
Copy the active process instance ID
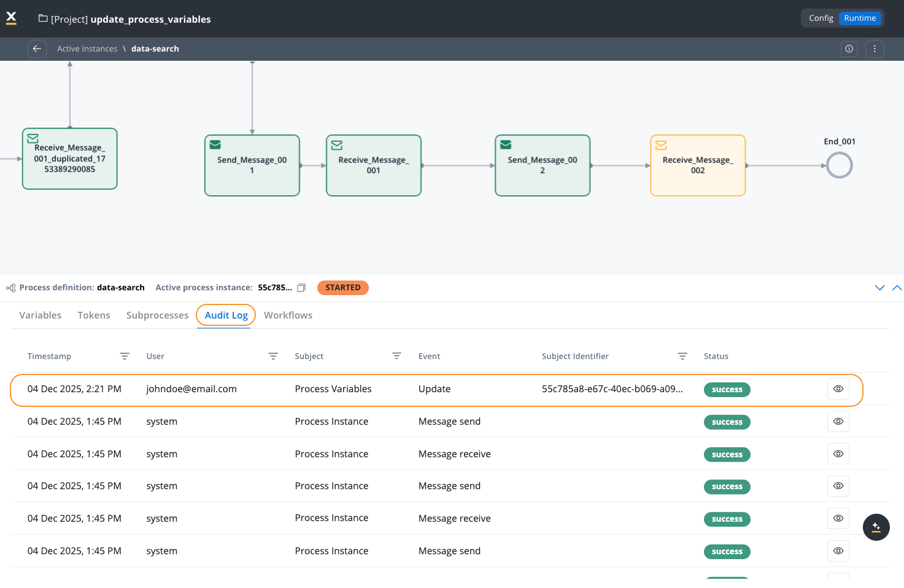[301, 288]
